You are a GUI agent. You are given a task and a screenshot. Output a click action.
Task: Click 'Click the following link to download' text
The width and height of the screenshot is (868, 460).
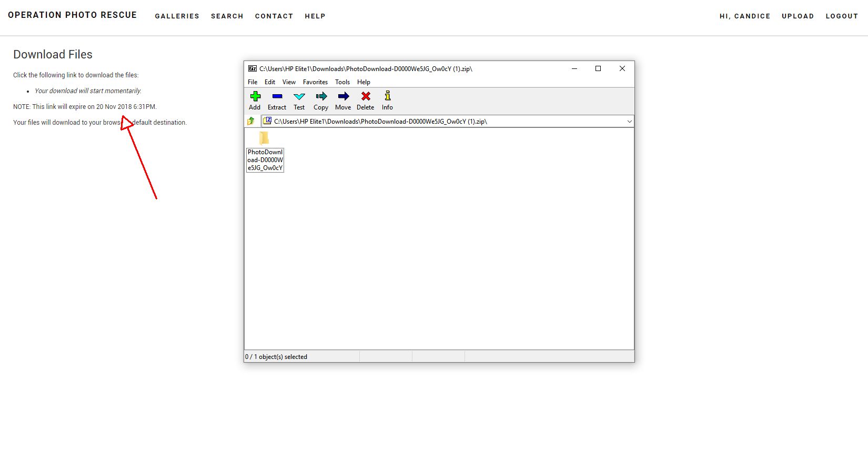[x=76, y=75]
